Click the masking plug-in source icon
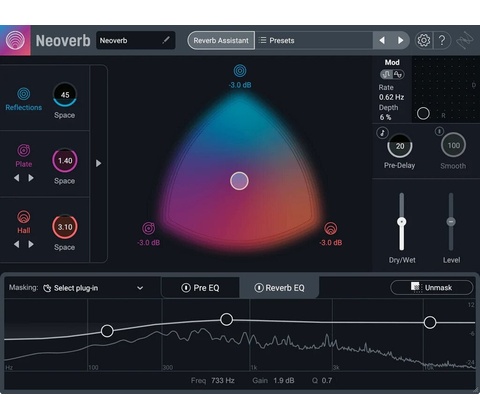This screenshot has height=420, width=480. (47, 288)
